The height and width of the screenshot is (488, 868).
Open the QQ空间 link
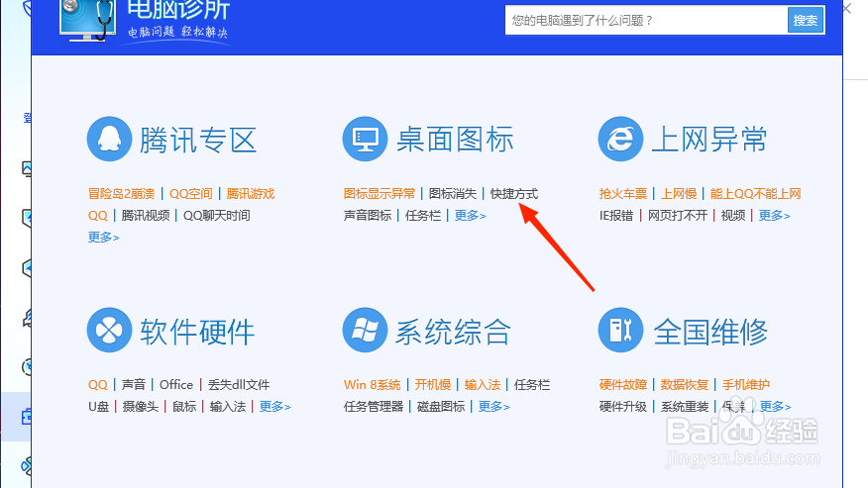191,194
